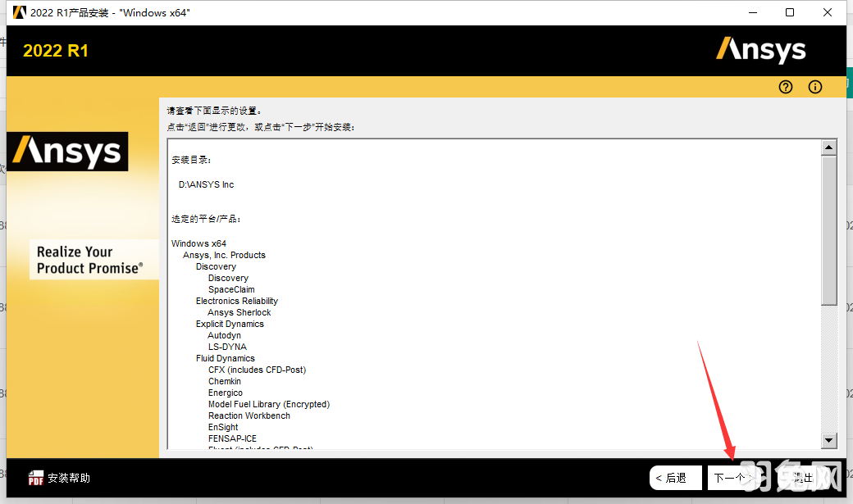Screen dimensions: 853x504
Task: Select the CFX (includes CFD-Post) entry
Action: [x=256, y=370]
